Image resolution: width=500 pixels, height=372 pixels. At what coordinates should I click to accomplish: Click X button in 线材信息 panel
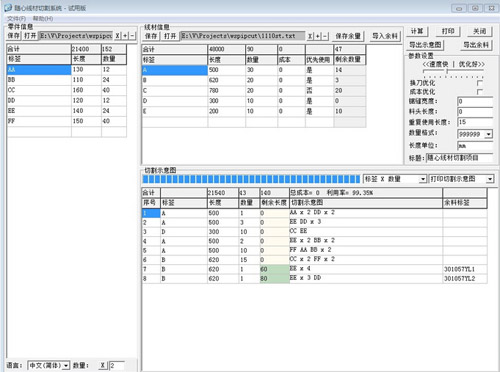(310, 36)
